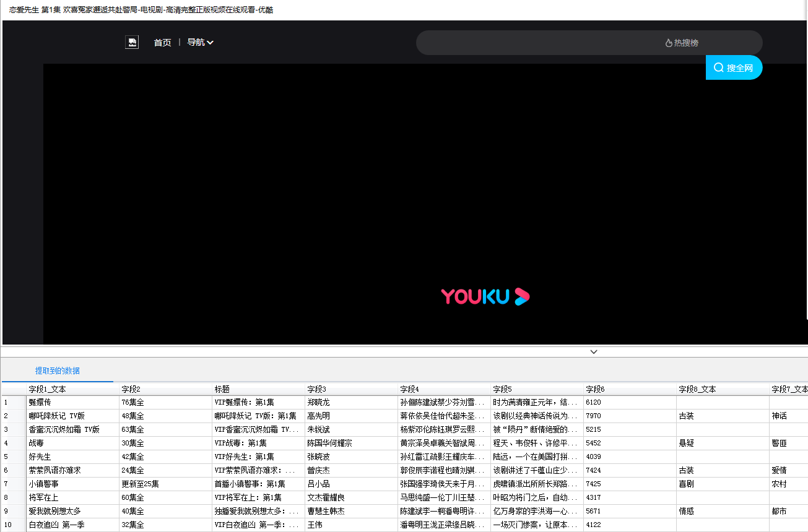Click the 字段3 column header

coord(352,389)
